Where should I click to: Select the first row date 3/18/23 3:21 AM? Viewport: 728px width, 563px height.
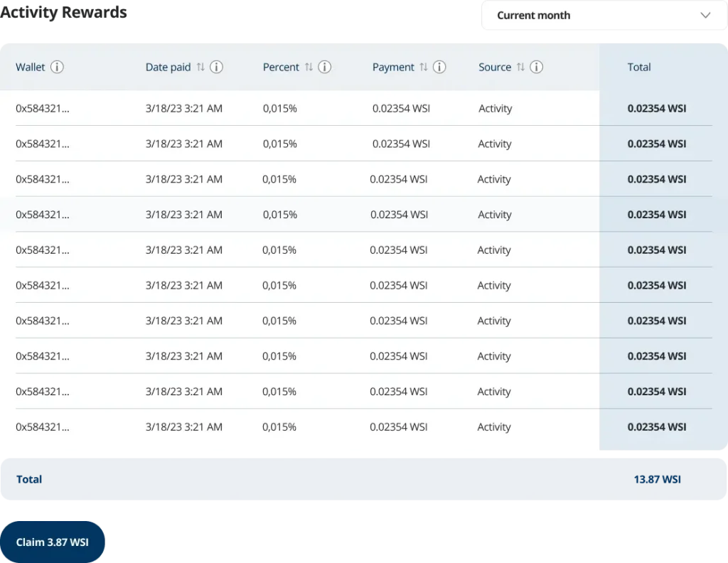(x=184, y=108)
